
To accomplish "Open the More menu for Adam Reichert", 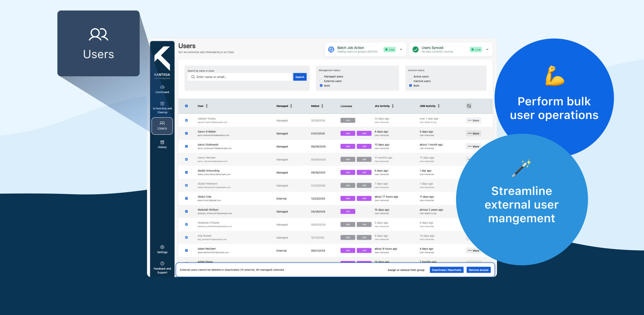I will coord(474,251).
